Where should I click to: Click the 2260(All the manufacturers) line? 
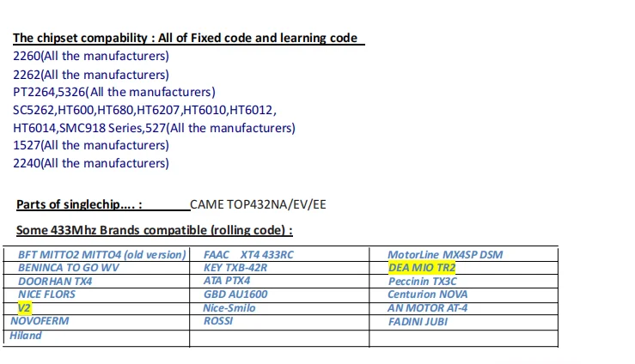(91, 56)
